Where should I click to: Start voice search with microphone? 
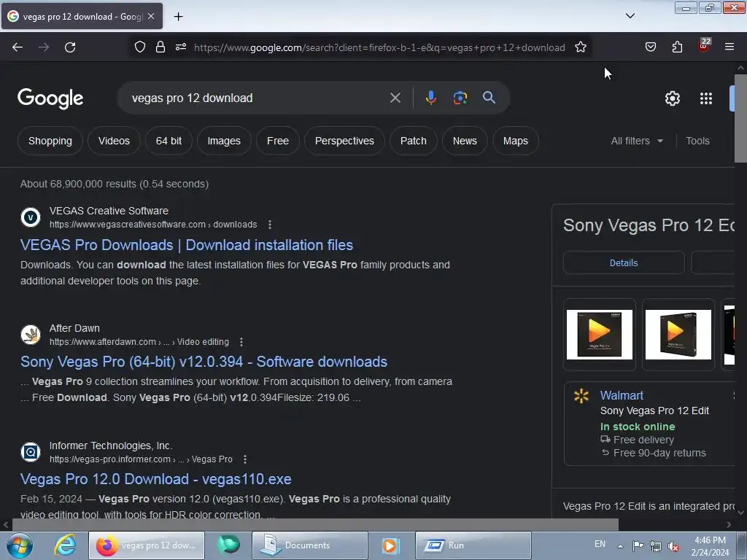(x=430, y=98)
